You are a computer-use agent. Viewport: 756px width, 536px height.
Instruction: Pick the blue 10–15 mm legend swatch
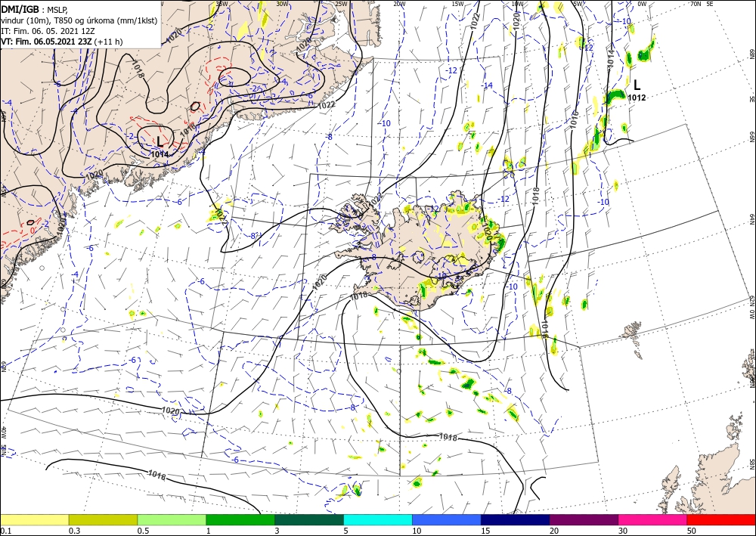[x=447, y=519]
